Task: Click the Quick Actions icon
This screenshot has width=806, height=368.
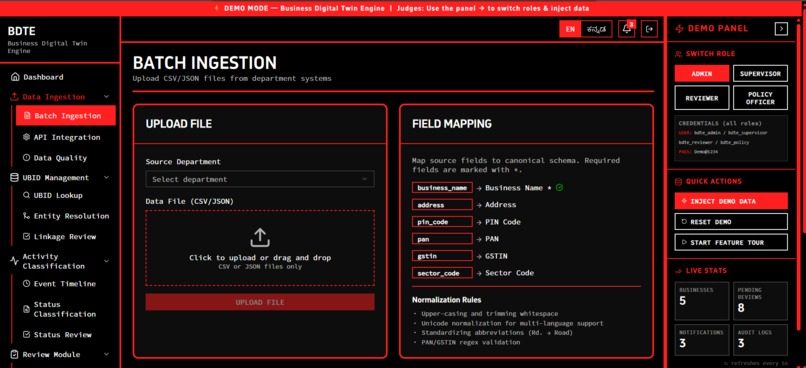Action: [x=679, y=181]
